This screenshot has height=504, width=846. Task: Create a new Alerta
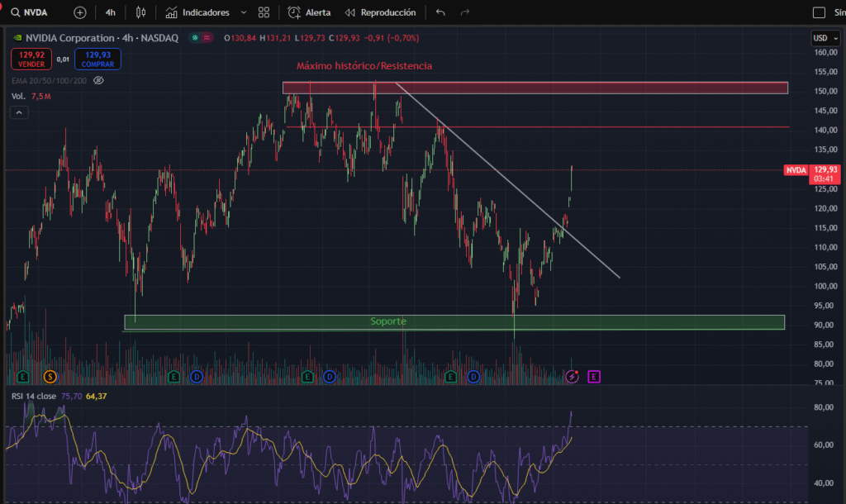[x=310, y=12]
